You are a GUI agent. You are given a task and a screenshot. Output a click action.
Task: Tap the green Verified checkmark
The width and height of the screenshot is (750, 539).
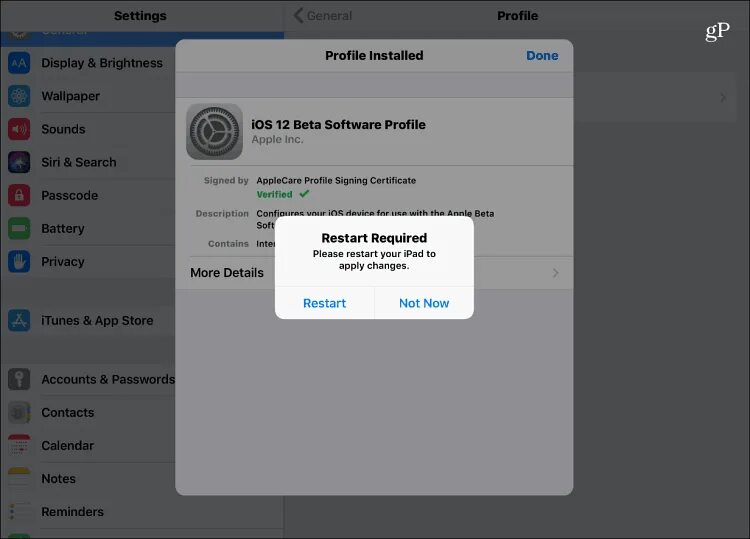coord(304,194)
